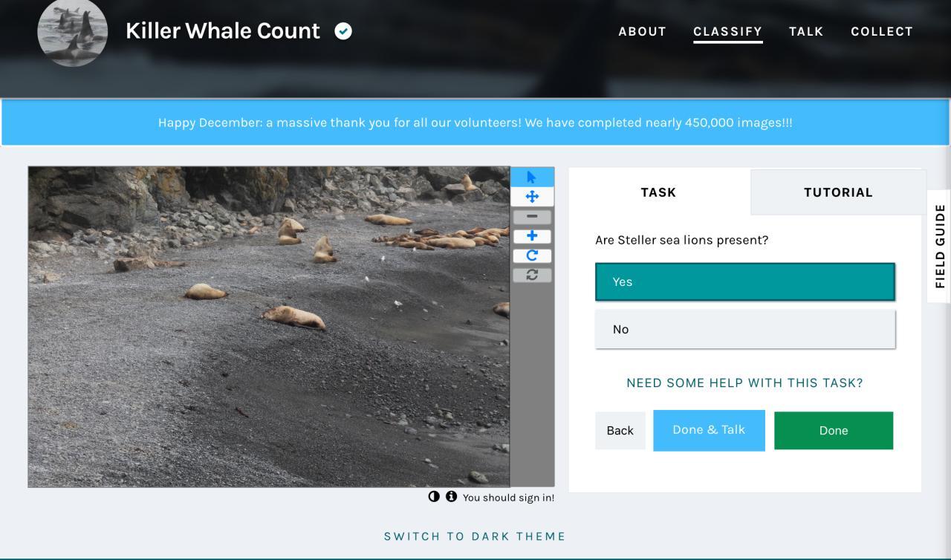Click the question 'Are Steller sea lions present?'

(x=682, y=240)
